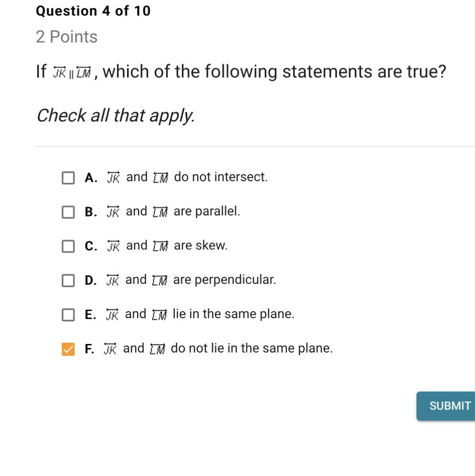Click the 'are perpendicular.' answer label
Screen dimensions: 475x476
tap(224, 280)
